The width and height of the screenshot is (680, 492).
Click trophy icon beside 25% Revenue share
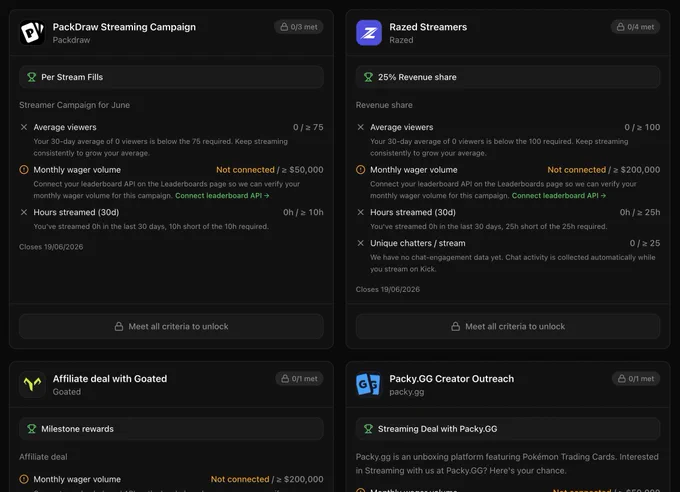pos(368,77)
